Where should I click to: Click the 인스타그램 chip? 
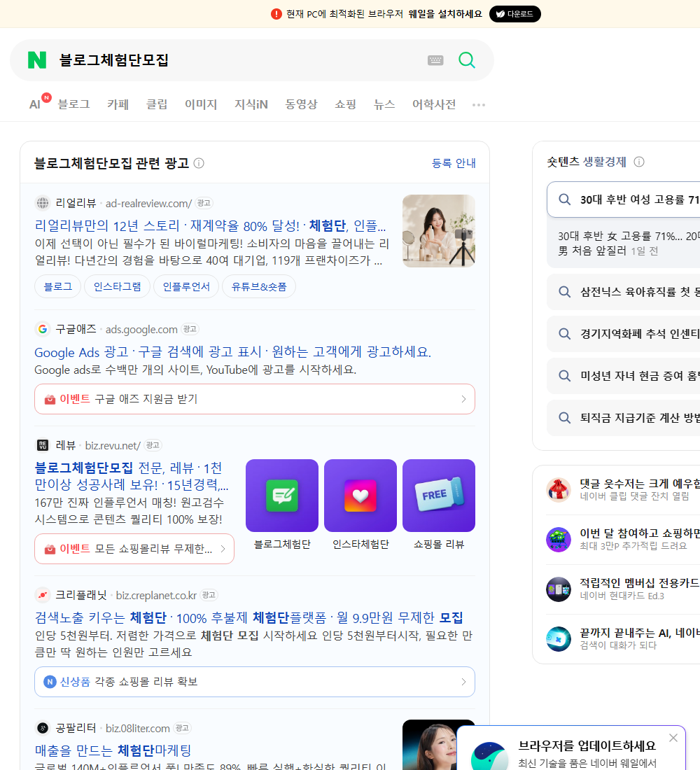click(x=118, y=286)
